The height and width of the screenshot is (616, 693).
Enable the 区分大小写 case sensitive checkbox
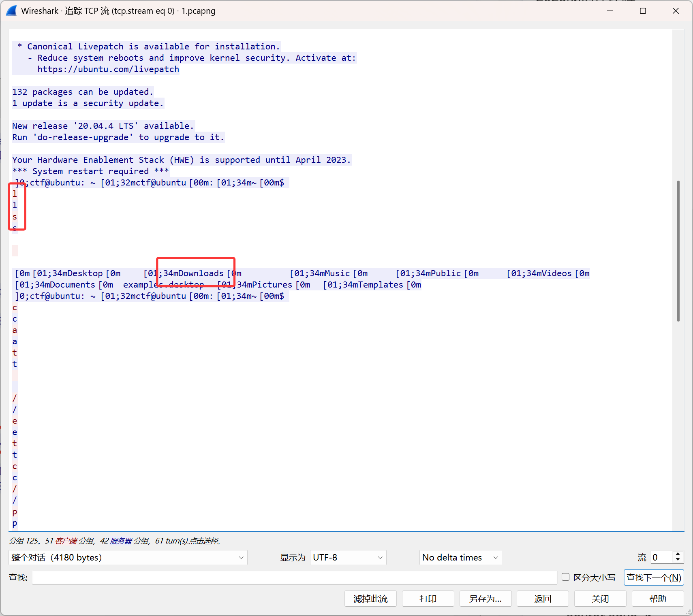coord(566,577)
